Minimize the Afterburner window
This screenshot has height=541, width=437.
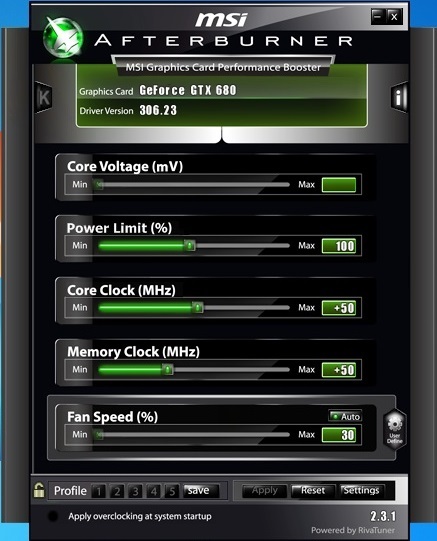(x=378, y=16)
